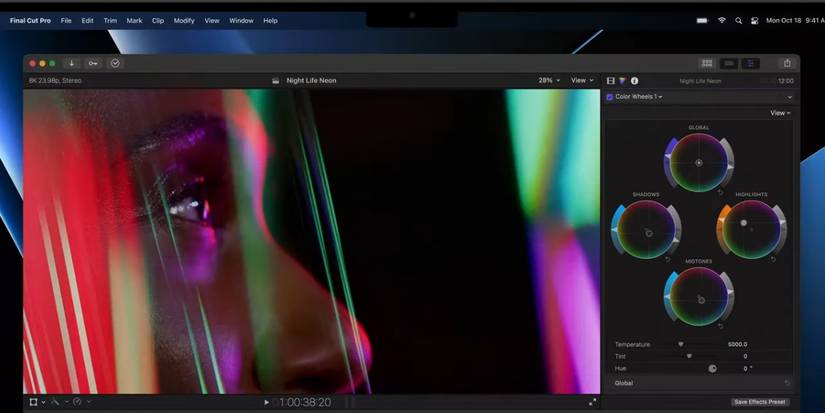Open the File menu
The image size is (825, 413).
point(66,21)
